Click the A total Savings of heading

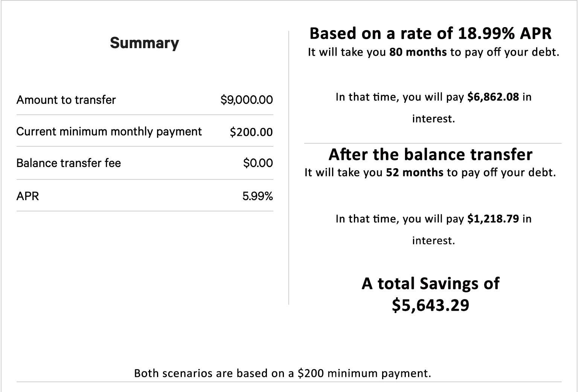(x=430, y=283)
